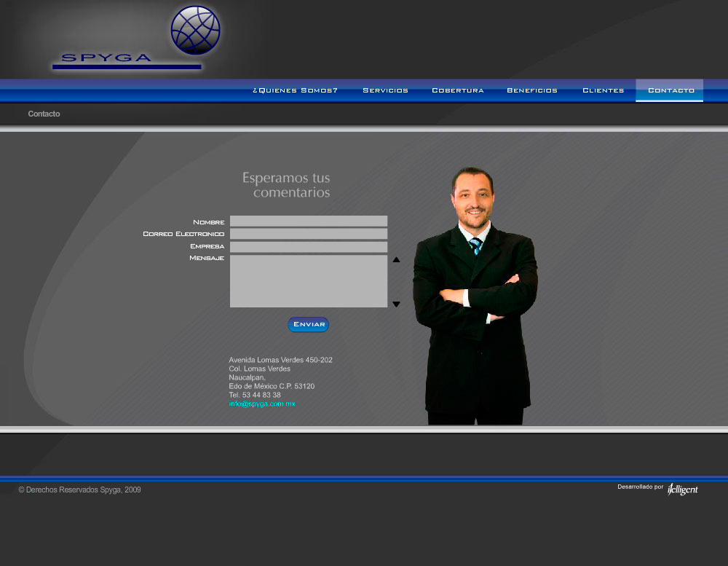Click the down arrow beside the message box
This screenshot has height=566, width=728.
396,304
